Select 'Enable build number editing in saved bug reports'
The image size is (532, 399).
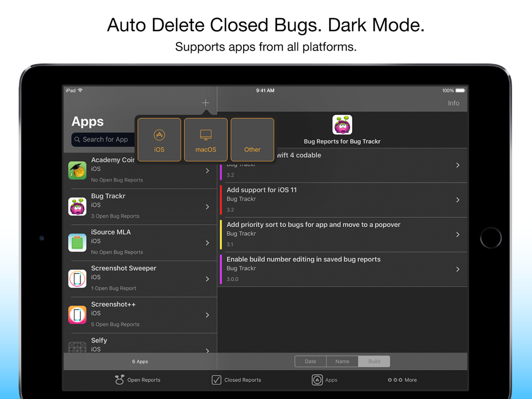click(x=304, y=259)
